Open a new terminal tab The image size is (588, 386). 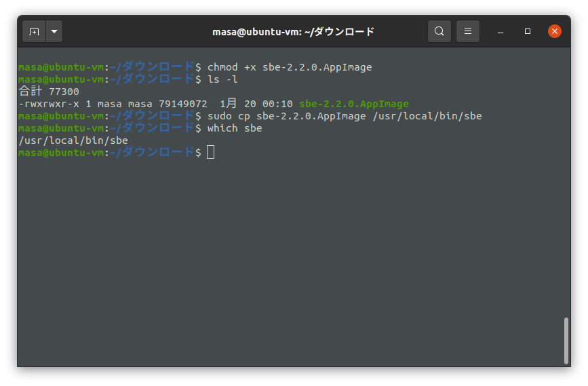(x=34, y=31)
